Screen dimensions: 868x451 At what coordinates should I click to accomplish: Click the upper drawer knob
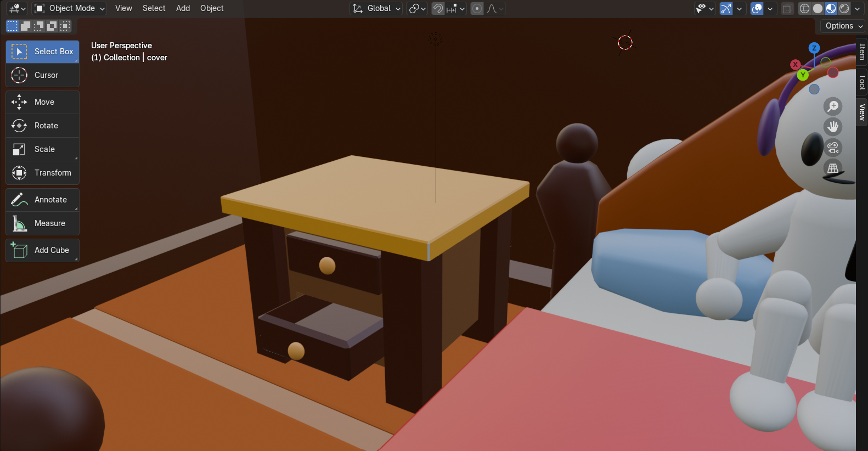(327, 266)
